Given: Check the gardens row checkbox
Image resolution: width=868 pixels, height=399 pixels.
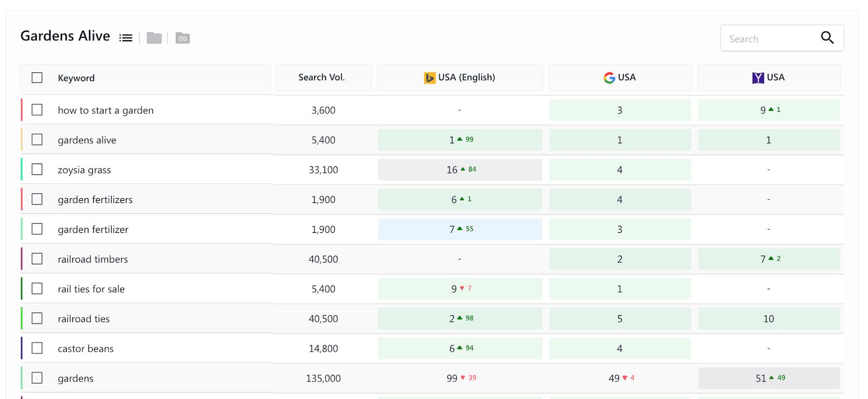Looking at the screenshot, I should (x=37, y=378).
